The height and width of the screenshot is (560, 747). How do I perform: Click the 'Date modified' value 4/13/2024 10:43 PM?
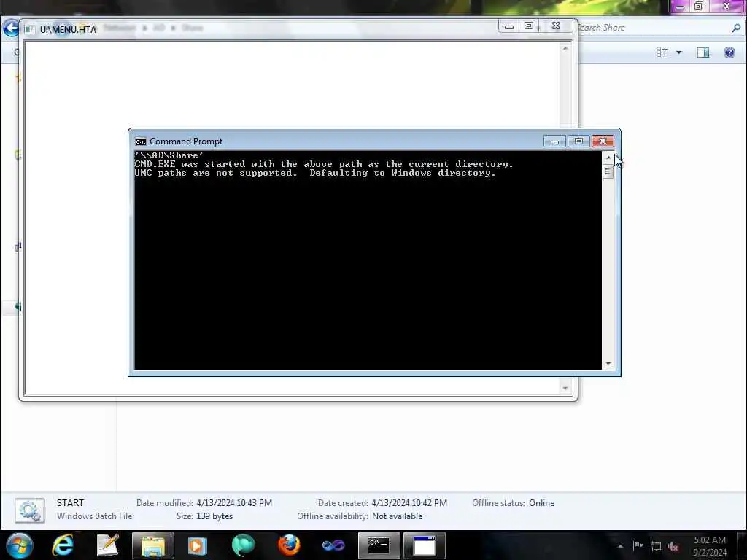[234, 503]
